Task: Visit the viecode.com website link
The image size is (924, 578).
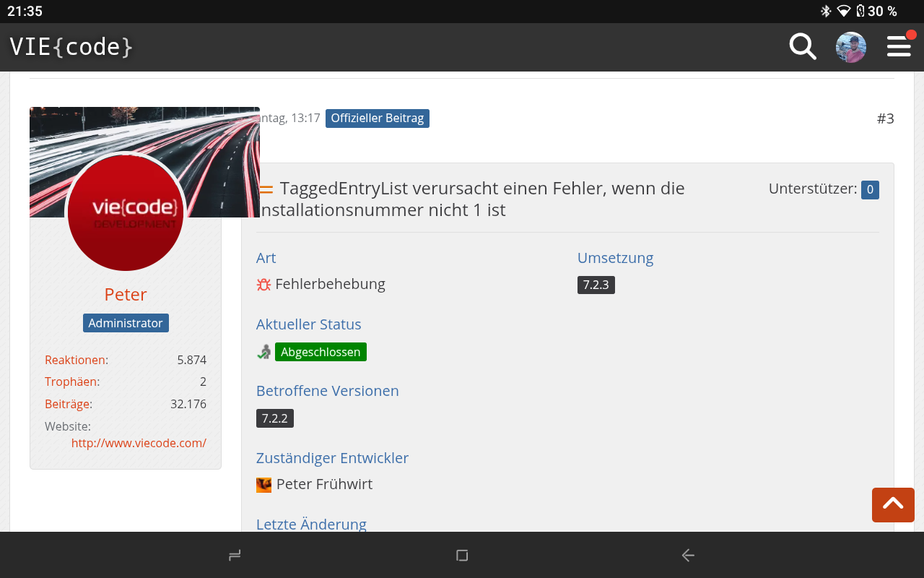Action: 139,443
